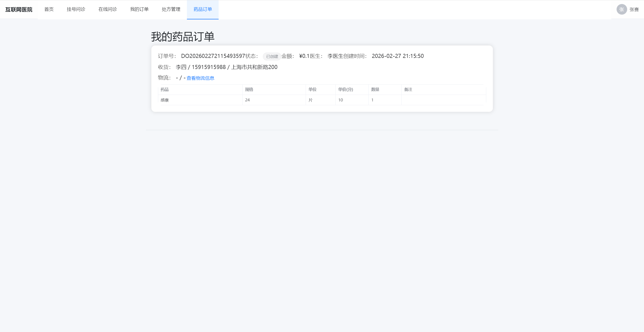Go to the 首页 tab

49,9
